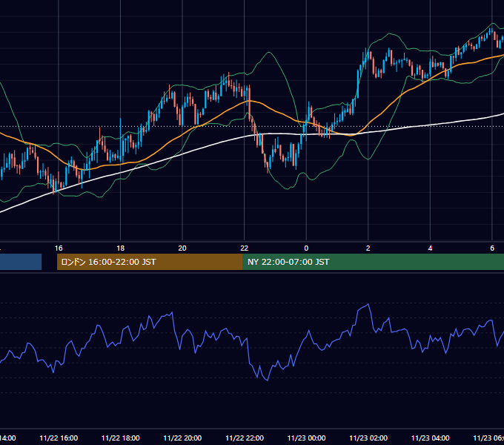Click the NY 22:00-07:00 JST session bar

373,262
